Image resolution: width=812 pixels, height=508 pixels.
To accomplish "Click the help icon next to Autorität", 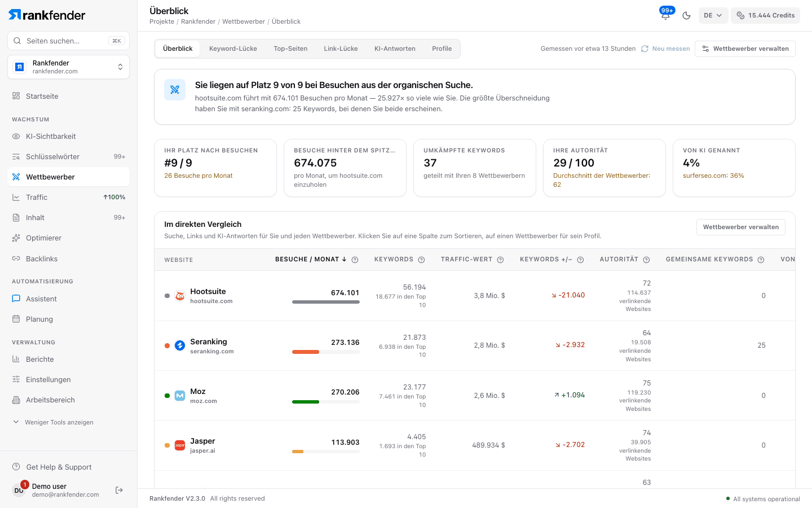I will [x=646, y=260].
